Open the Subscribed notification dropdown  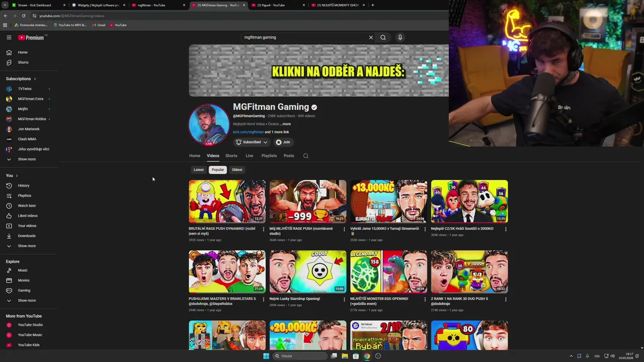[x=252, y=142]
